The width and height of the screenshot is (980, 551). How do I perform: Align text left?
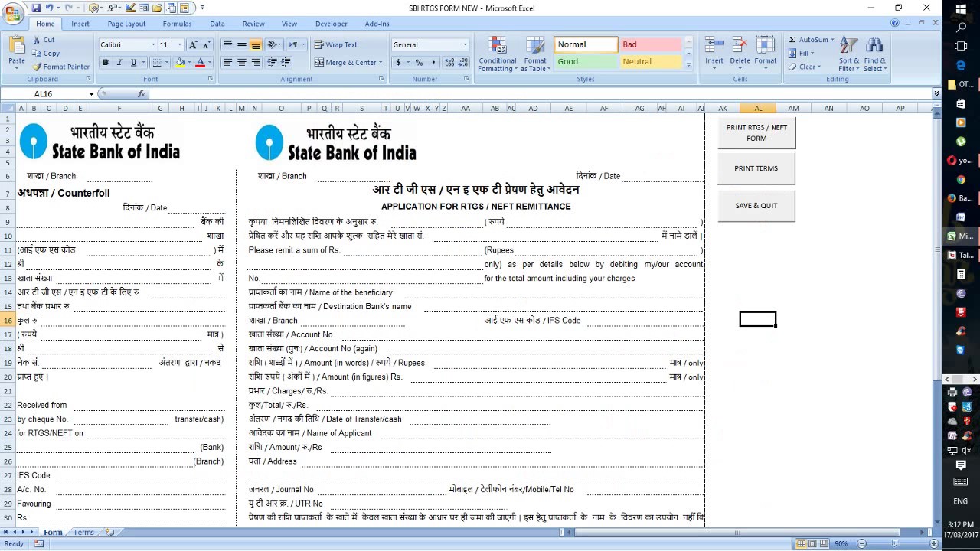[x=227, y=63]
